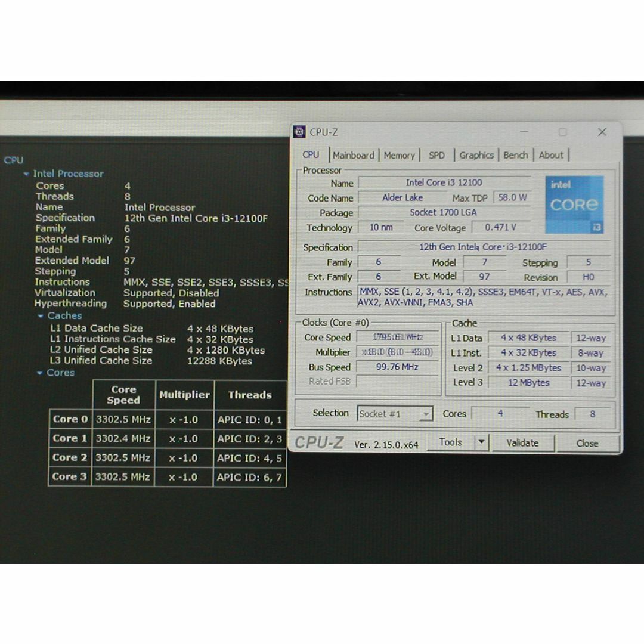Click the Validate button
The image size is (644, 644).
[x=523, y=442]
